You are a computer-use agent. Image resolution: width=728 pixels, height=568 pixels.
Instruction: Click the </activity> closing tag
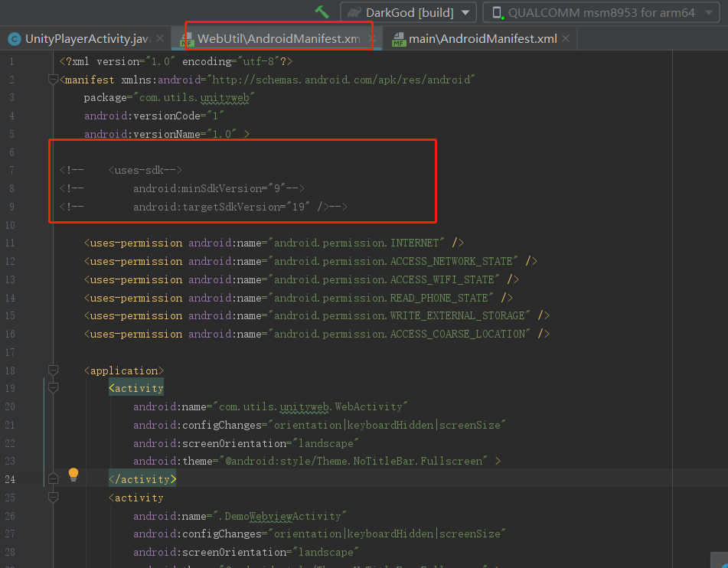142,479
